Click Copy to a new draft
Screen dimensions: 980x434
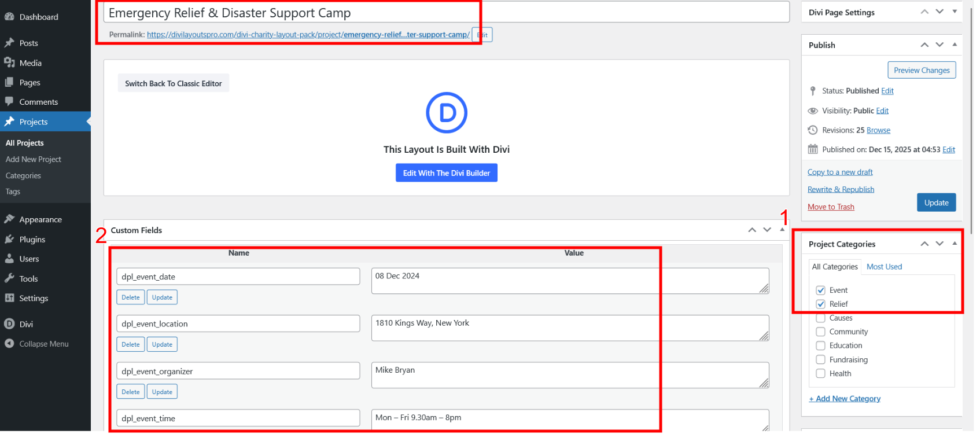(840, 172)
